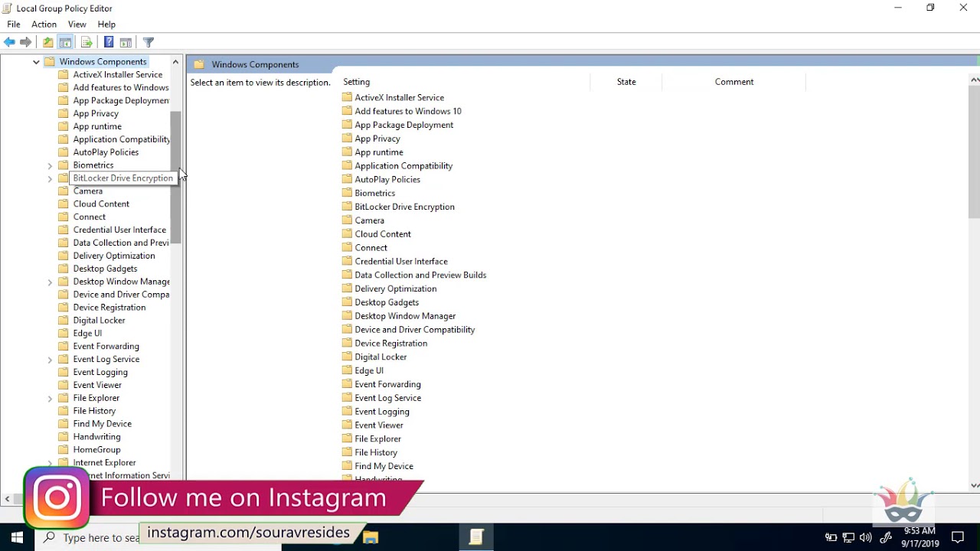The image size is (980, 551).
Task: Select File History in the tree
Action: pos(94,411)
